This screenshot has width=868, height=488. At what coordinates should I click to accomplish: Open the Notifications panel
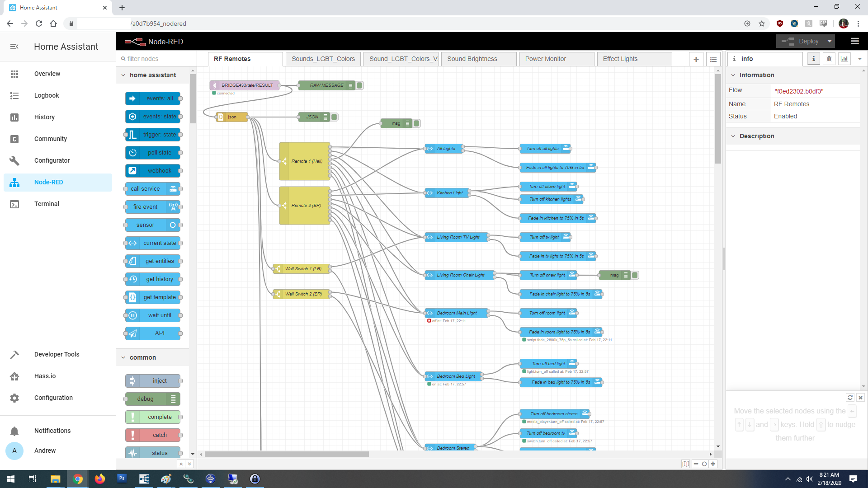(58, 431)
